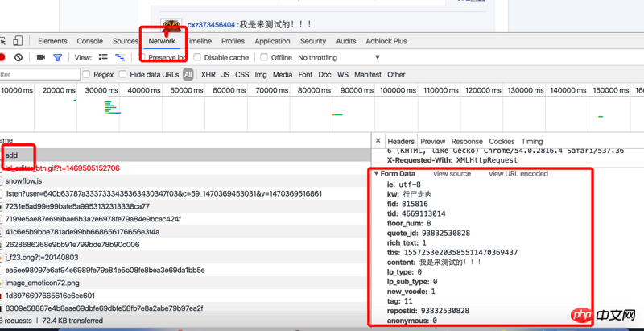Click view source link in Form Data
The width and height of the screenshot is (644, 331).
[x=452, y=173]
